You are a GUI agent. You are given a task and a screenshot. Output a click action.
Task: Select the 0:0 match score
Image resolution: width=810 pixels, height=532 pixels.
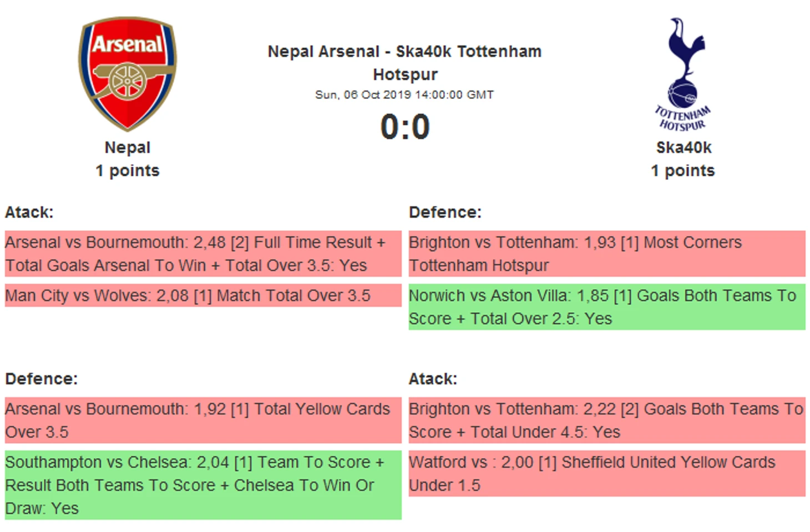click(405, 126)
